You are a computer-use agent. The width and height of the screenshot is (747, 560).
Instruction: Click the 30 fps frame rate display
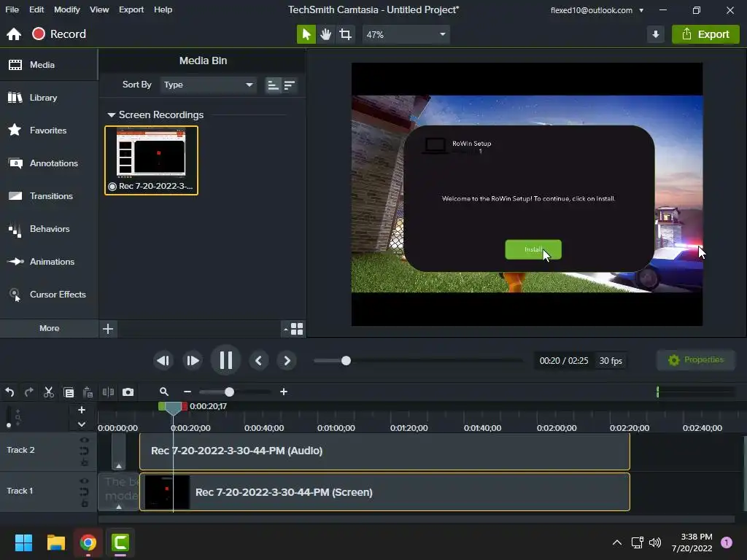(611, 361)
